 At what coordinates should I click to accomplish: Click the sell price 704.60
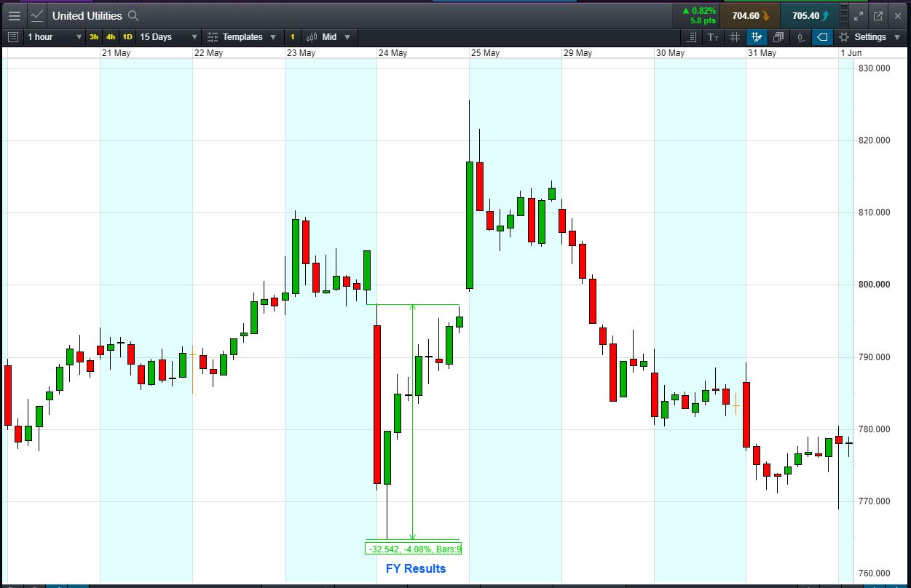point(750,15)
